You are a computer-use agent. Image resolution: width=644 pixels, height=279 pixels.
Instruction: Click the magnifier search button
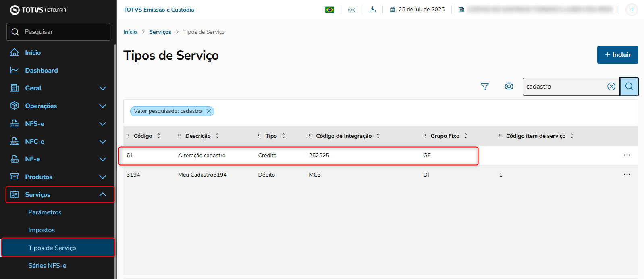(629, 87)
